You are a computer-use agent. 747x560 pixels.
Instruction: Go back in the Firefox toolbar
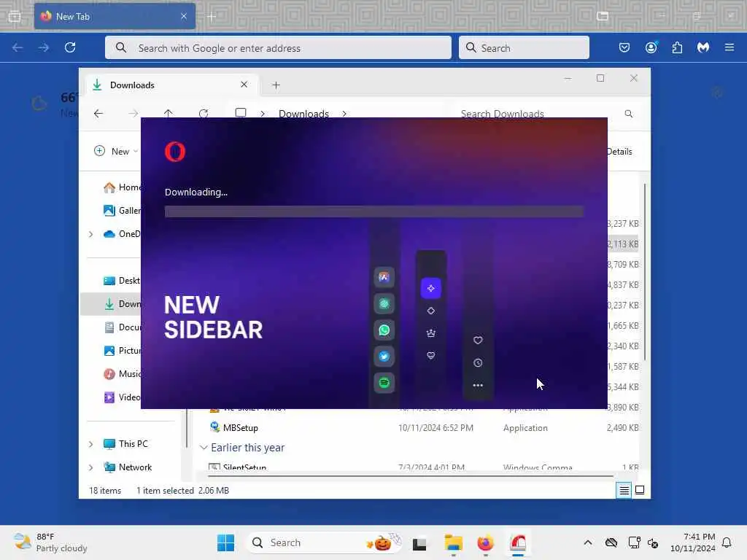[18, 47]
